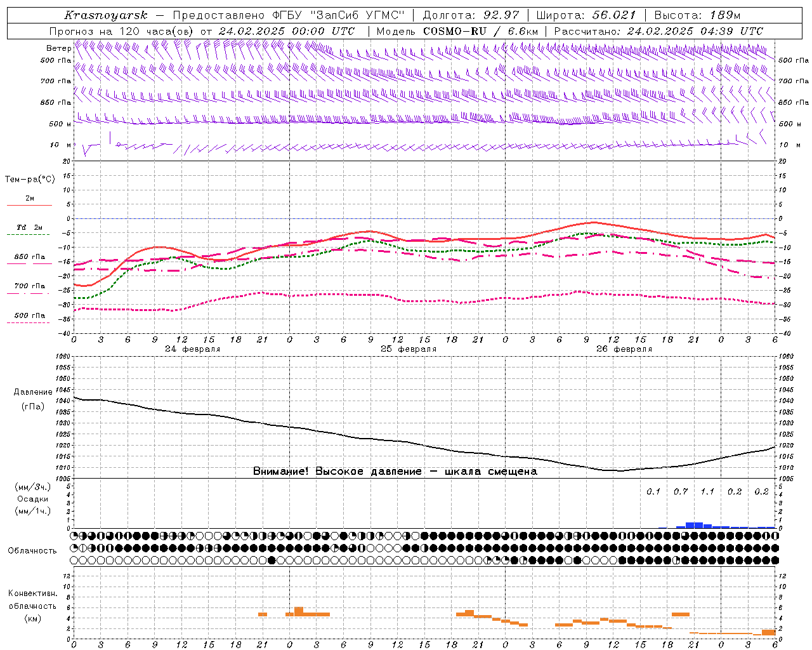Click the "Высота: 189м" header value
The height and width of the screenshot is (650, 812).
coord(697,15)
